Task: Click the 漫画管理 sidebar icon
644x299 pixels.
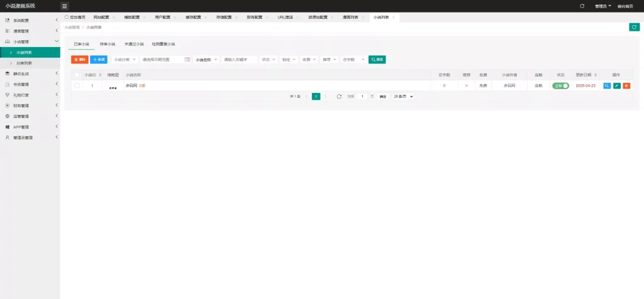Action: 8,31
